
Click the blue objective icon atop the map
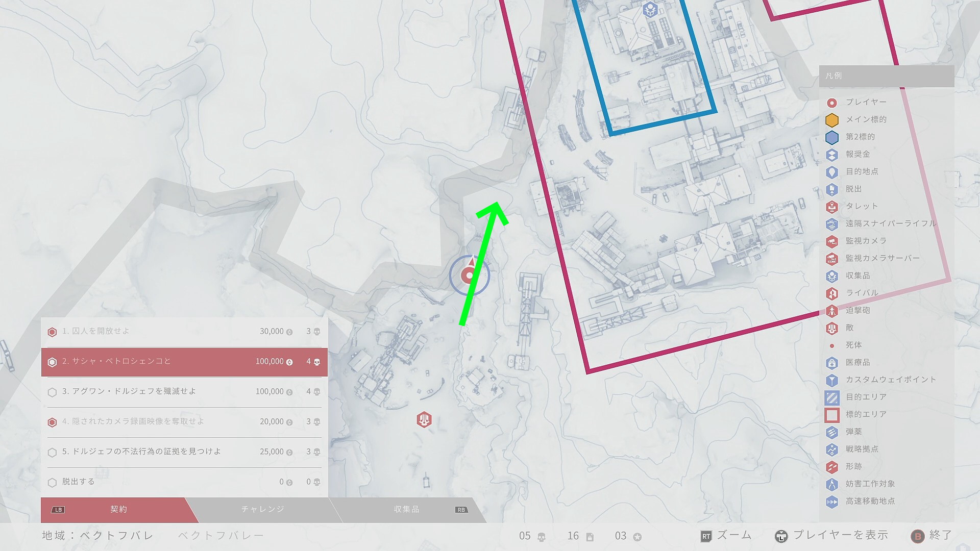pyautogui.click(x=650, y=10)
